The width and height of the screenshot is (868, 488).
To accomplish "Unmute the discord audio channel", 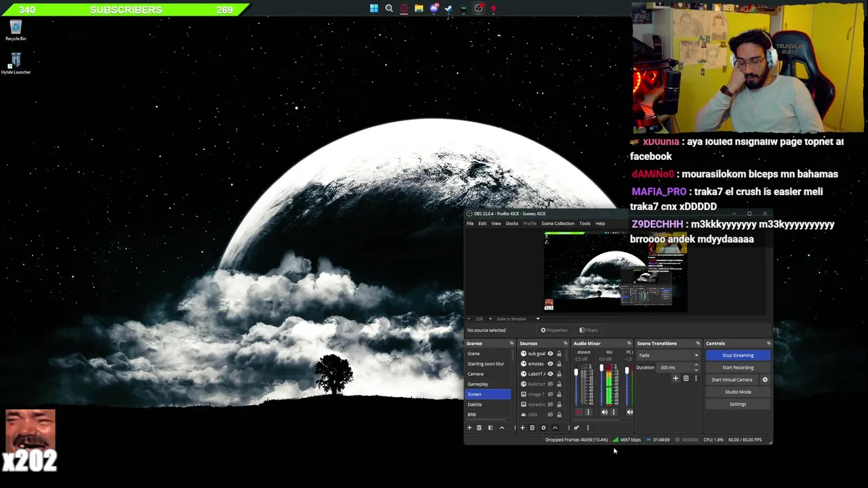I will (x=578, y=412).
